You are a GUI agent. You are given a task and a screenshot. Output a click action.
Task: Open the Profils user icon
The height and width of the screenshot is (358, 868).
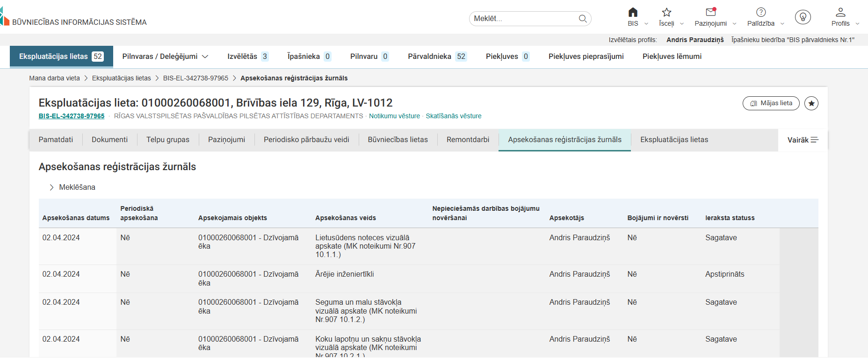840,13
